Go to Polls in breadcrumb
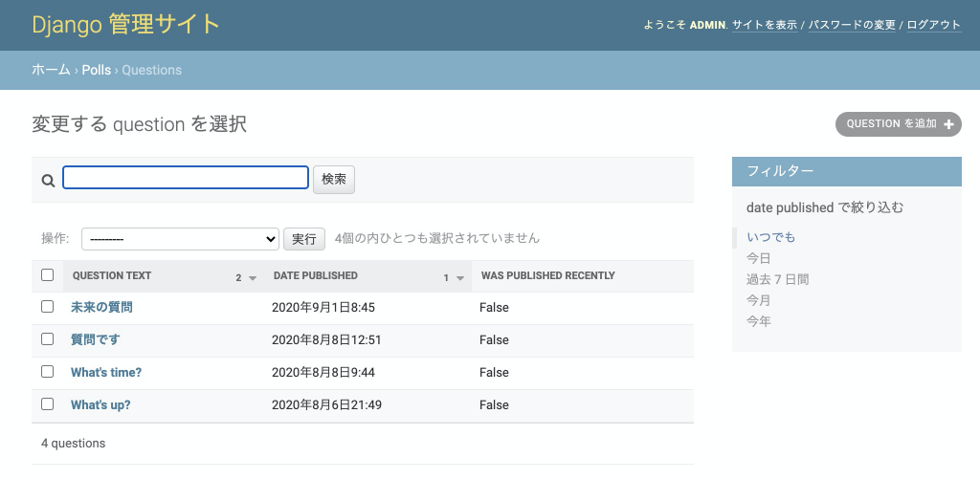The width and height of the screenshot is (980, 479). click(97, 70)
